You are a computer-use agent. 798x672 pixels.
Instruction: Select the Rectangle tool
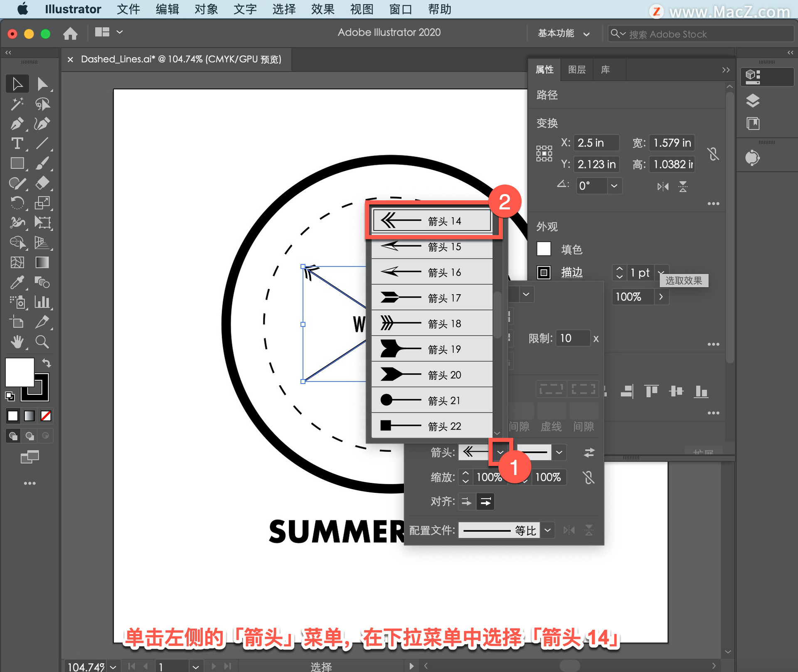tap(17, 163)
